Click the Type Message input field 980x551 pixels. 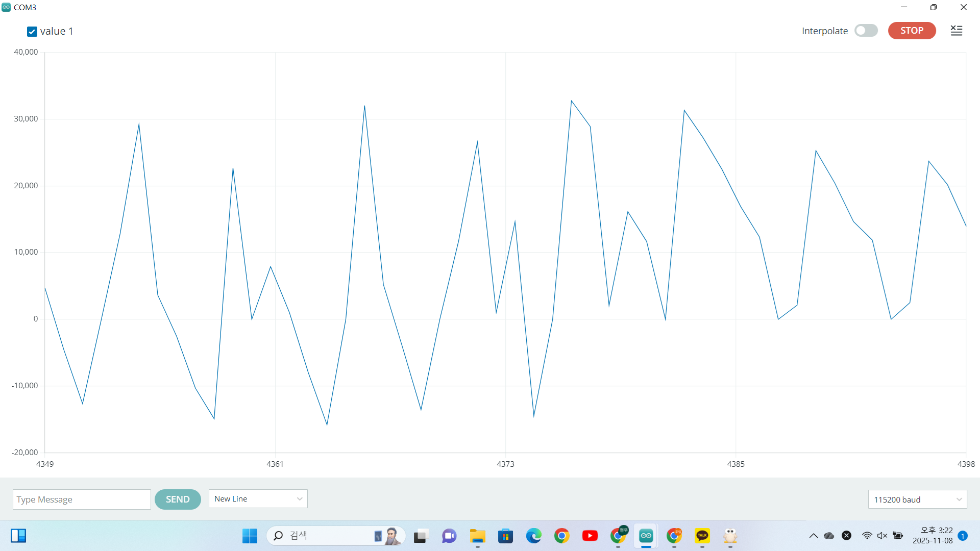pyautogui.click(x=82, y=499)
